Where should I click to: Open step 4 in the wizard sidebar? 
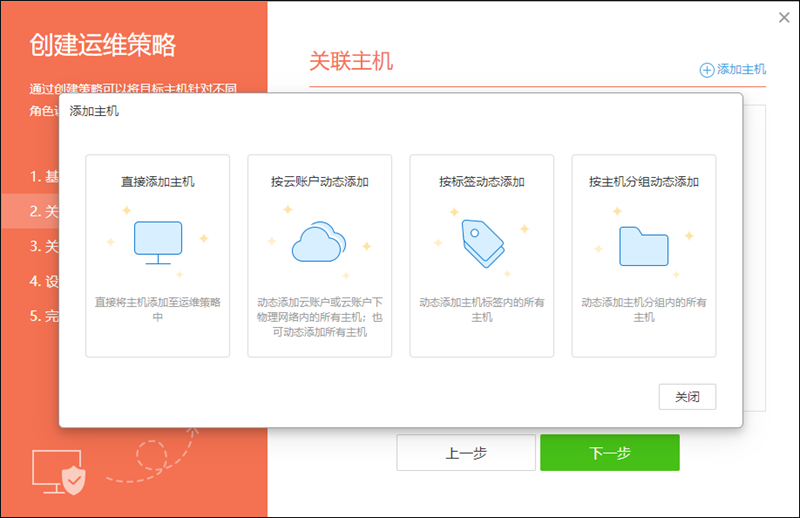tap(44, 281)
